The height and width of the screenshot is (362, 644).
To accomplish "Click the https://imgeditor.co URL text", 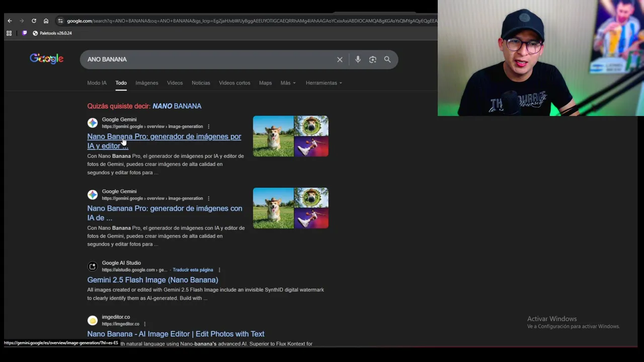I will point(120,324).
